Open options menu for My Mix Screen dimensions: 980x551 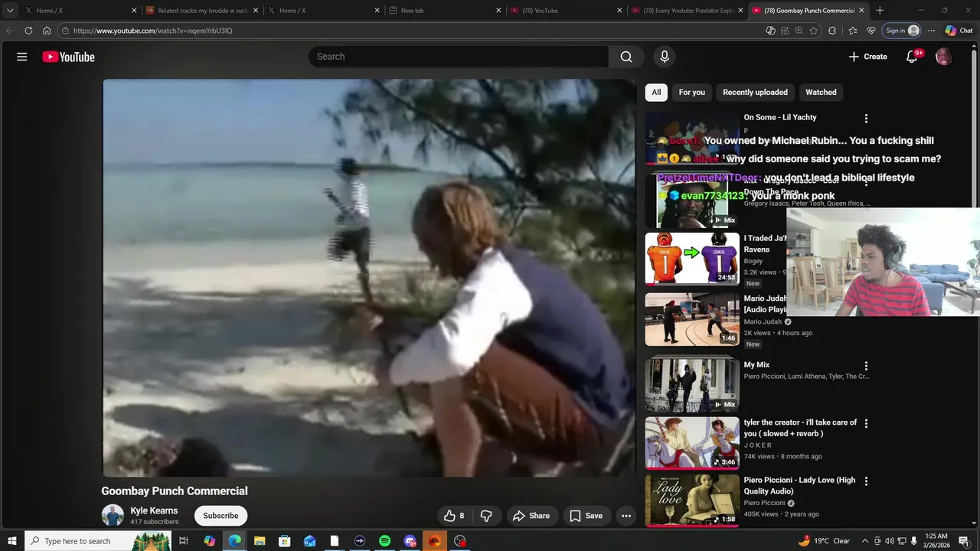pos(866,367)
